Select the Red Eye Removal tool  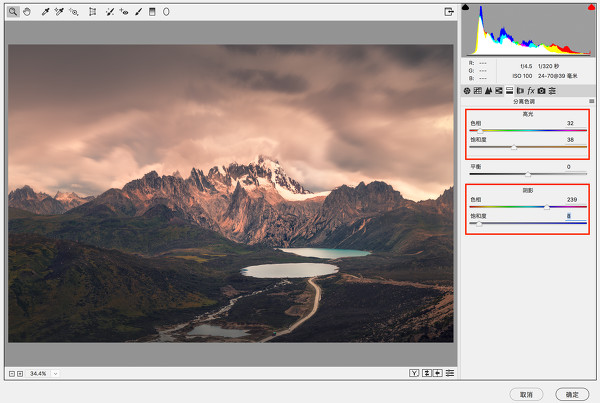point(124,12)
